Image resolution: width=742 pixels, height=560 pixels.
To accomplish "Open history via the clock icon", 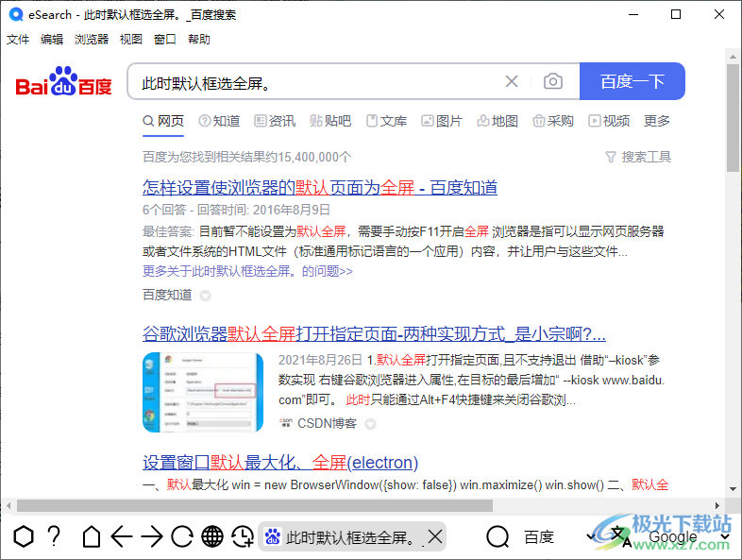I will (x=243, y=536).
